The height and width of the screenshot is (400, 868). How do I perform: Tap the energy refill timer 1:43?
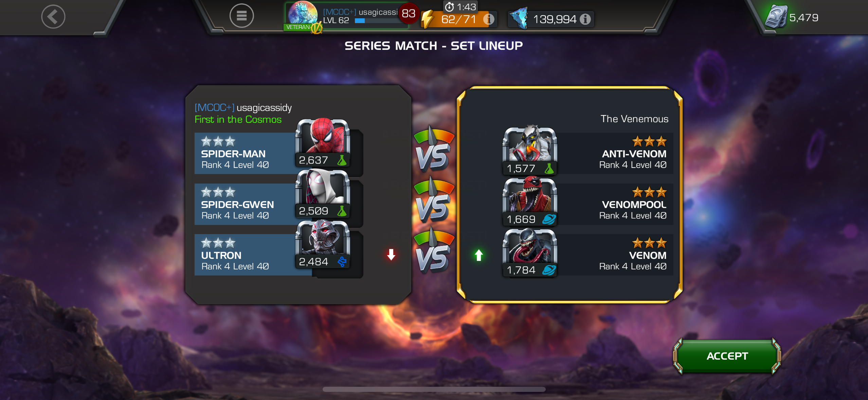click(460, 7)
